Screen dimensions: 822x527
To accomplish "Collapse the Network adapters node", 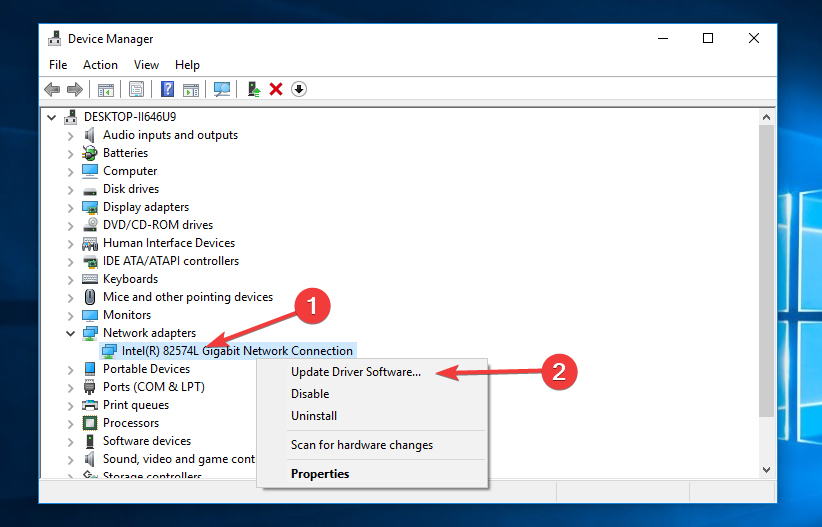I will click(70, 333).
